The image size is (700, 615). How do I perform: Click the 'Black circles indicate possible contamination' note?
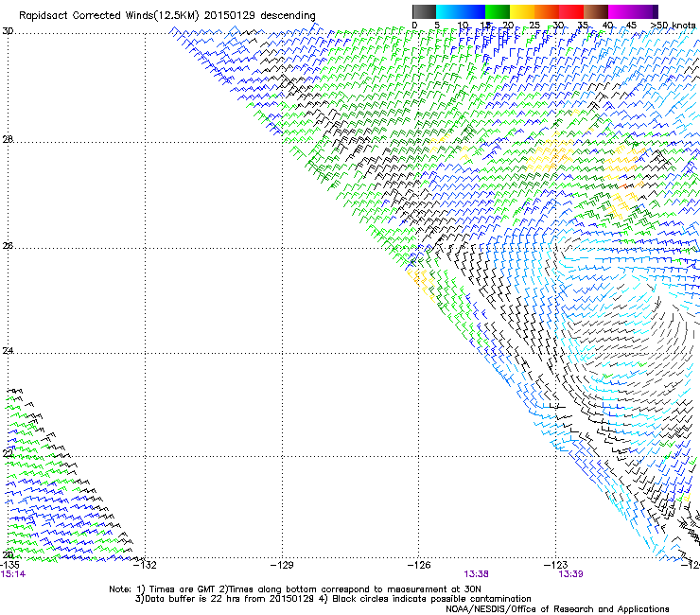[x=425, y=599]
